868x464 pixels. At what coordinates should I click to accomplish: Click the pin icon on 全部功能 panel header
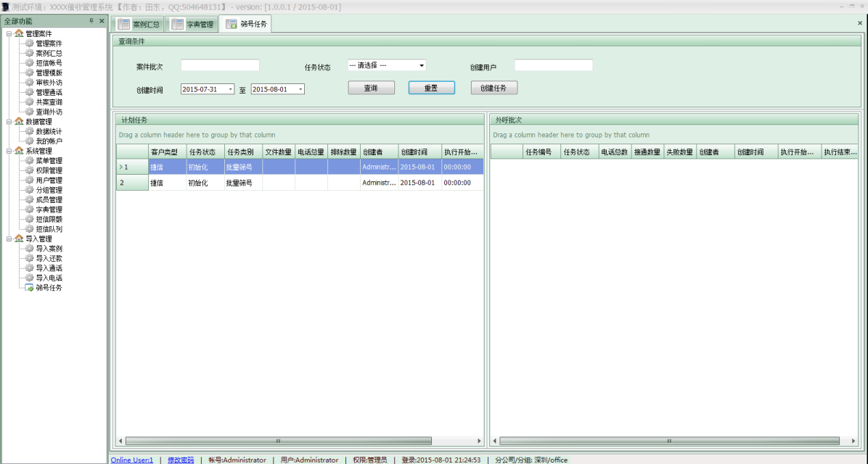point(91,21)
